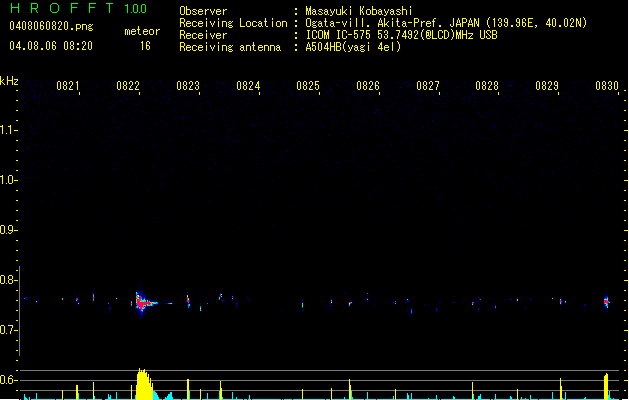Screen dimensions: 629x400
Task: Click the 0829 time marker
Action: tap(547, 86)
